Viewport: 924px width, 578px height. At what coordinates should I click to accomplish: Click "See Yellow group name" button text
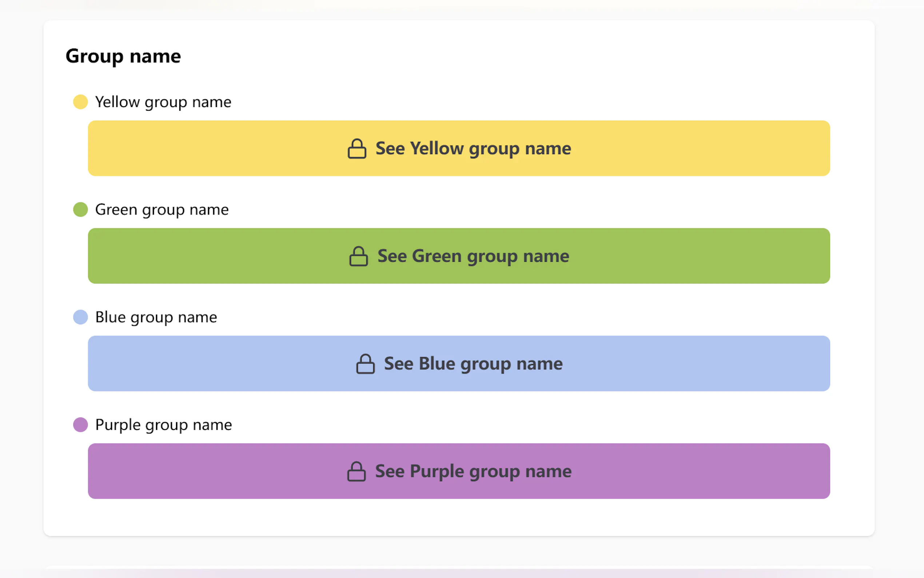tap(473, 149)
